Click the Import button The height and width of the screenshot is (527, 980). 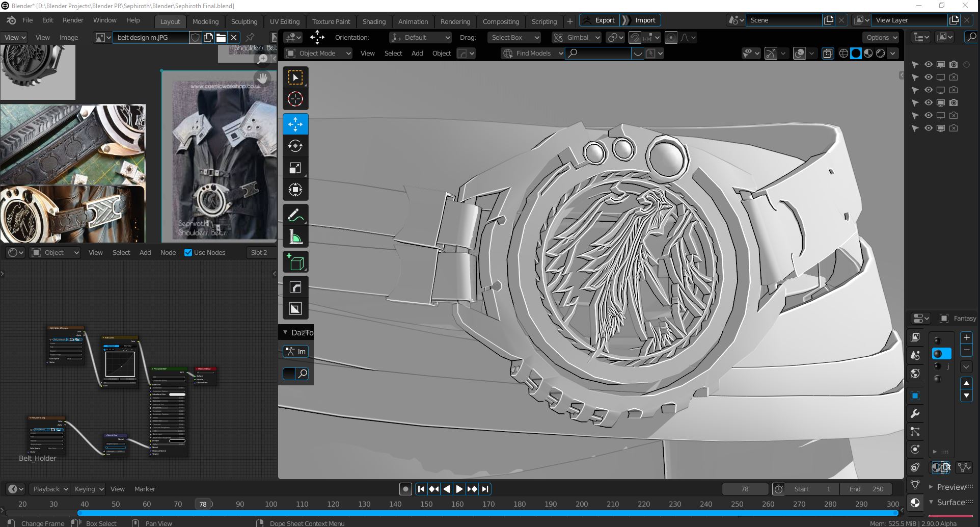pyautogui.click(x=641, y=20)
